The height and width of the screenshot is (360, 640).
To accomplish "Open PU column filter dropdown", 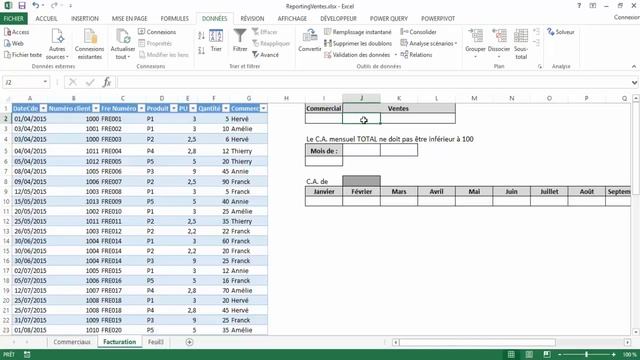I will point(193,109).
